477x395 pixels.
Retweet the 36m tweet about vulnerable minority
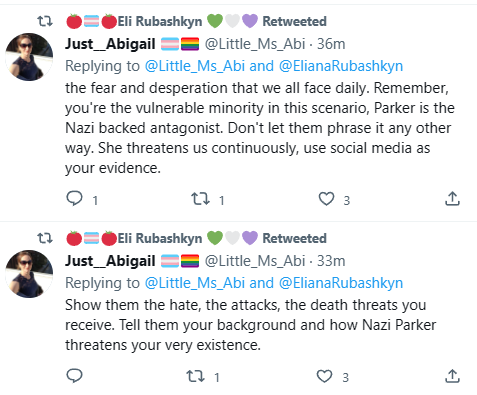[x=201, y=199]
